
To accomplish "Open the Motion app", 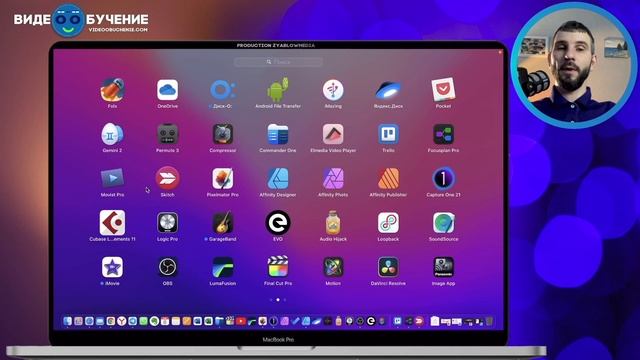I will tap(333, 267).
